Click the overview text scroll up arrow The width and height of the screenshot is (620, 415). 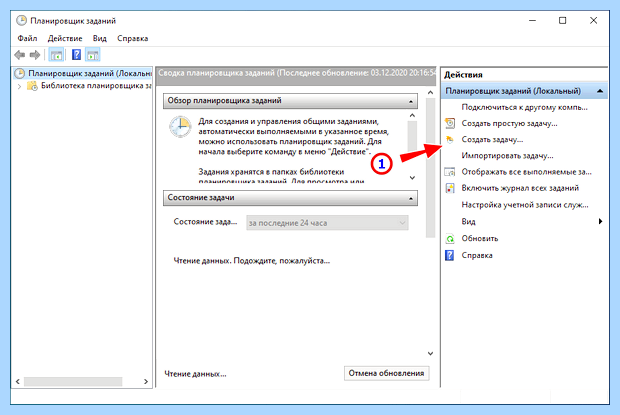point(412,115)
